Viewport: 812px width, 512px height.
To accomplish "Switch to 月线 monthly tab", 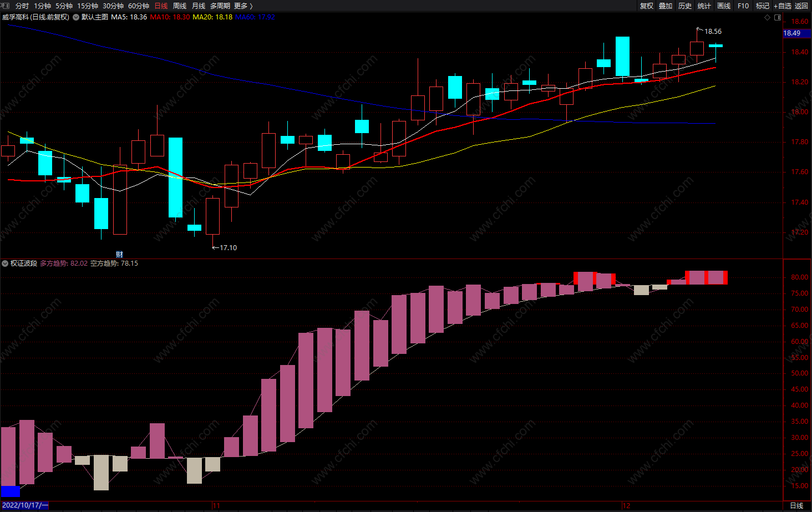I will 199,6.
